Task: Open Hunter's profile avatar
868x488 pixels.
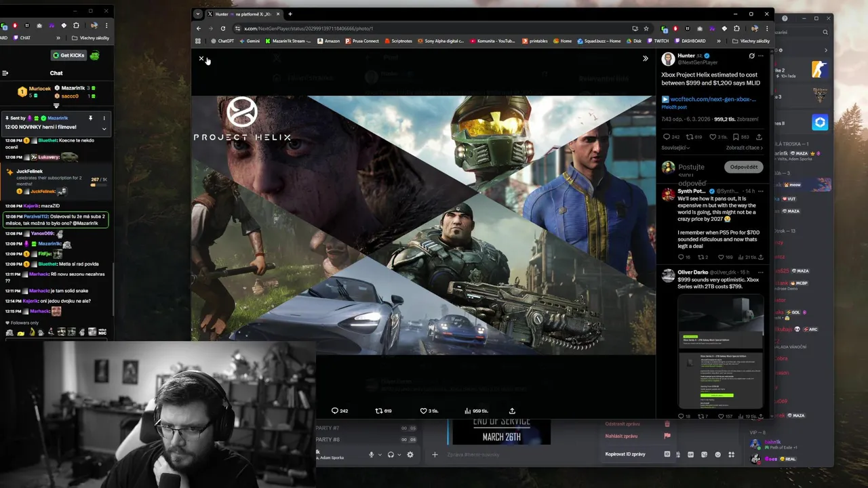Action: [668, 58]
